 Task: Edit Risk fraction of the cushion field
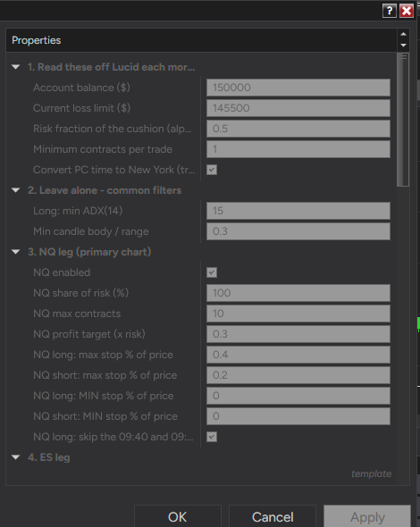point(298,129)
